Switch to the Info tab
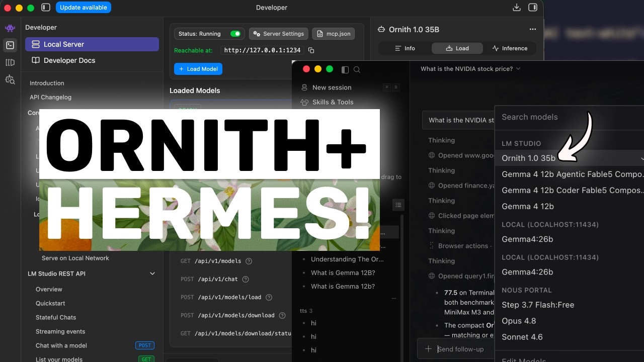The image size is (644, 362). (405, 48)
